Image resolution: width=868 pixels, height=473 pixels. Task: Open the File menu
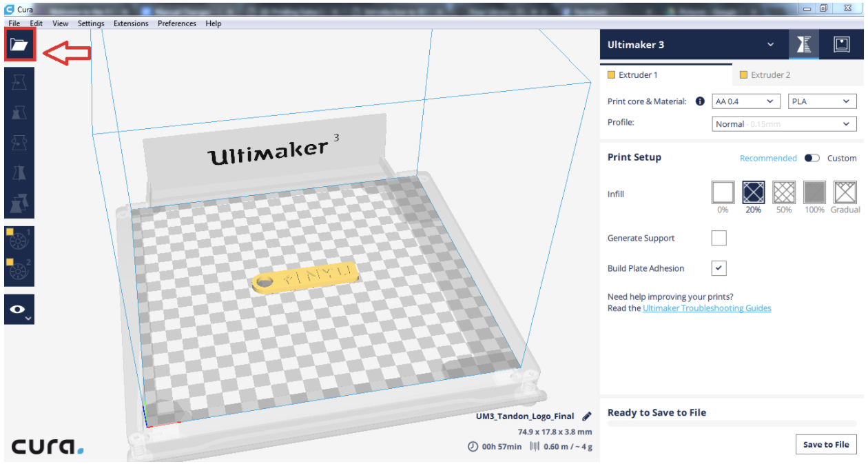click(x=14, y=23)
